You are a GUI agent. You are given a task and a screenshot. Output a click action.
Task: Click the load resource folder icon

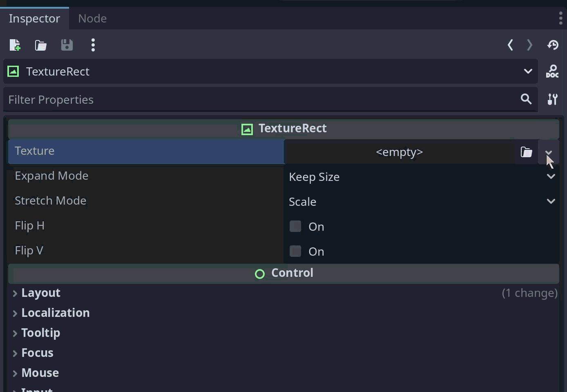(x=41, y=45)
